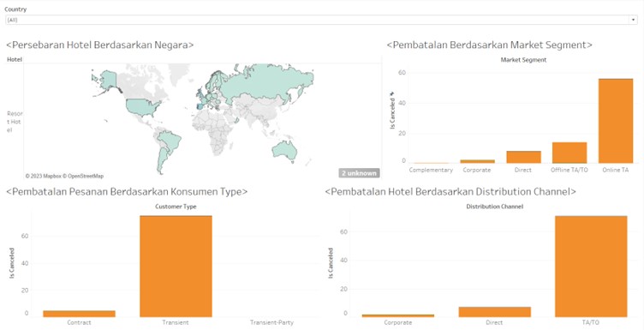Viewport: 644px width, 330px height.
Task: Click the 'TA/TO' axis label
Action: click(591, 322)
